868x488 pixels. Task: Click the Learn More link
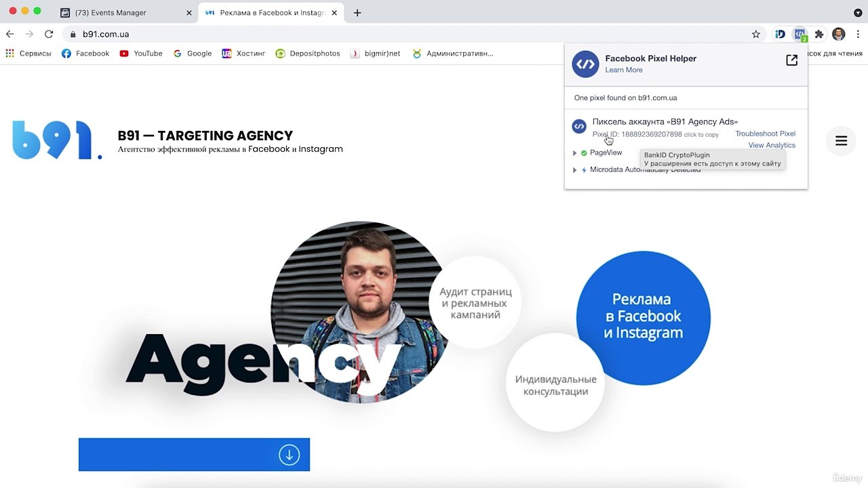pyautogui.click(x=624, y=70)
